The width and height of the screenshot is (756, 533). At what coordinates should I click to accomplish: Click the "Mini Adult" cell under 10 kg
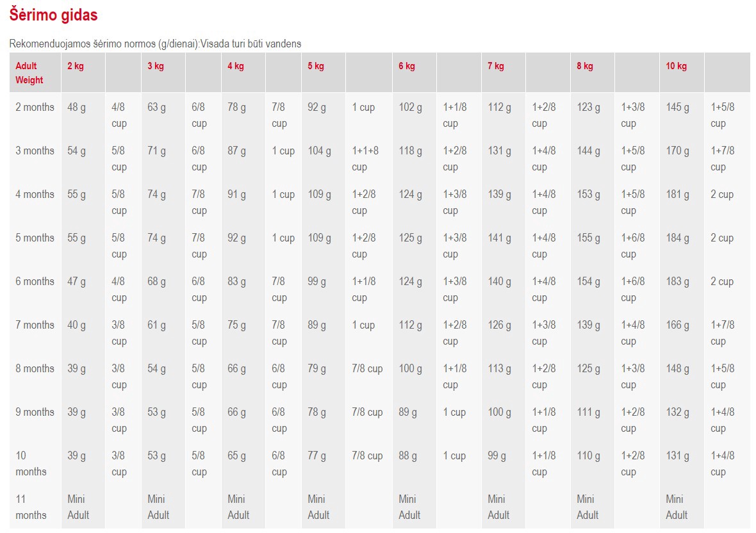[676, 507]
